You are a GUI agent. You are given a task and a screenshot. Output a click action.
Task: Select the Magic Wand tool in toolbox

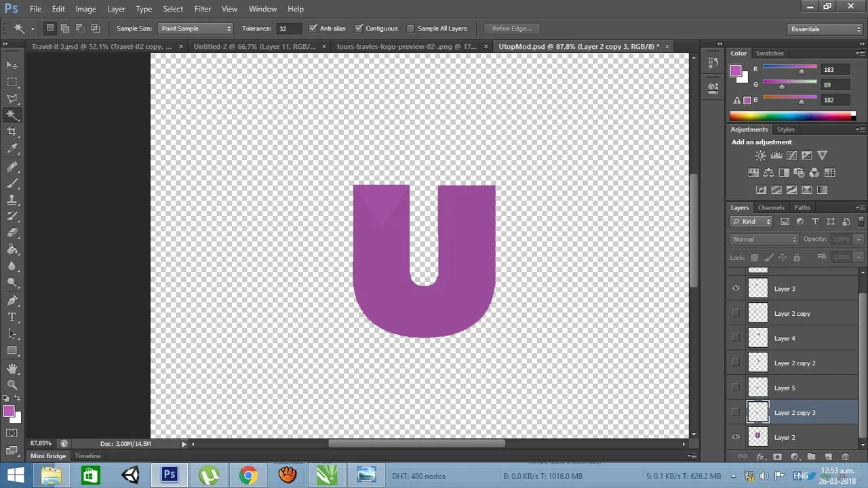(12, 115)
